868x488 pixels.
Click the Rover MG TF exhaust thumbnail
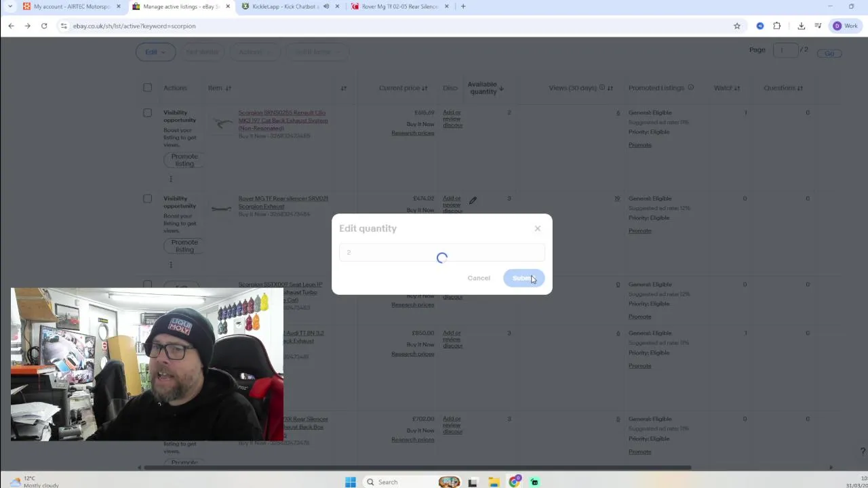tap(222, 208)
